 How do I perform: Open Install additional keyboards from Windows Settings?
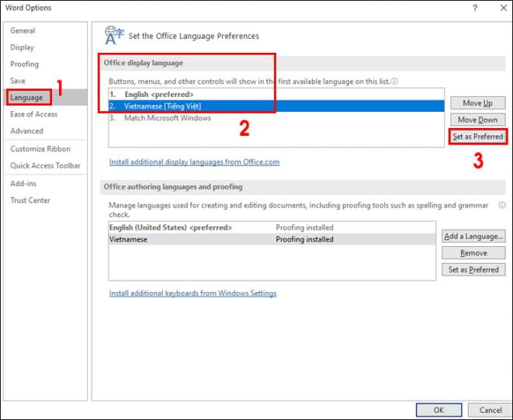(x=192, y=293)
